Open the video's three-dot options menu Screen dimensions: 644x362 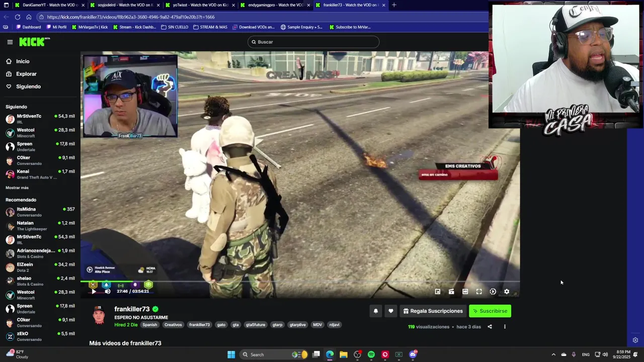tap(505, 327)
